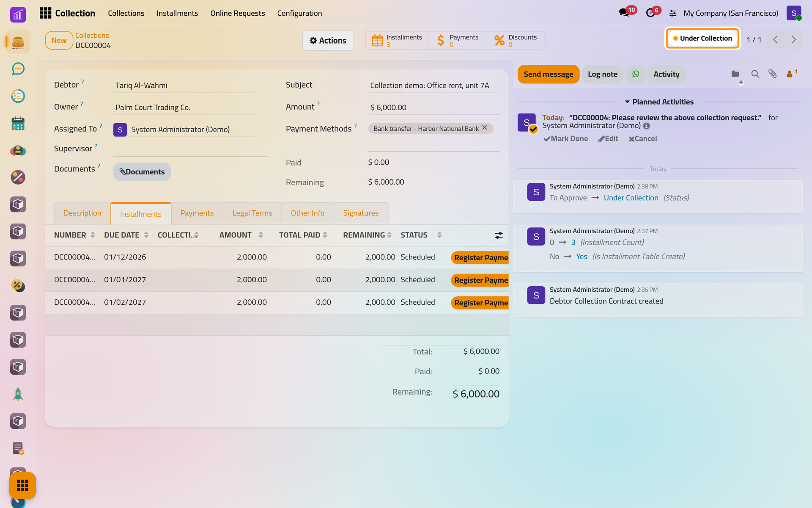Click the Subject input field

tap(433, 85)
